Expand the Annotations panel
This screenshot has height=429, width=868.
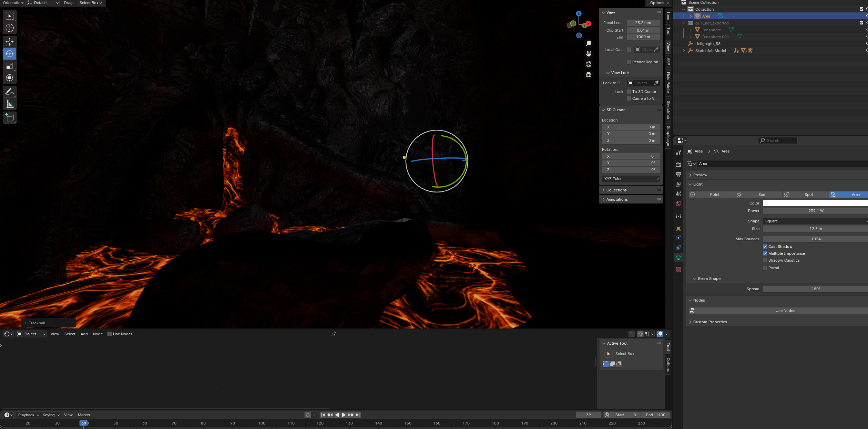point(631,199)
